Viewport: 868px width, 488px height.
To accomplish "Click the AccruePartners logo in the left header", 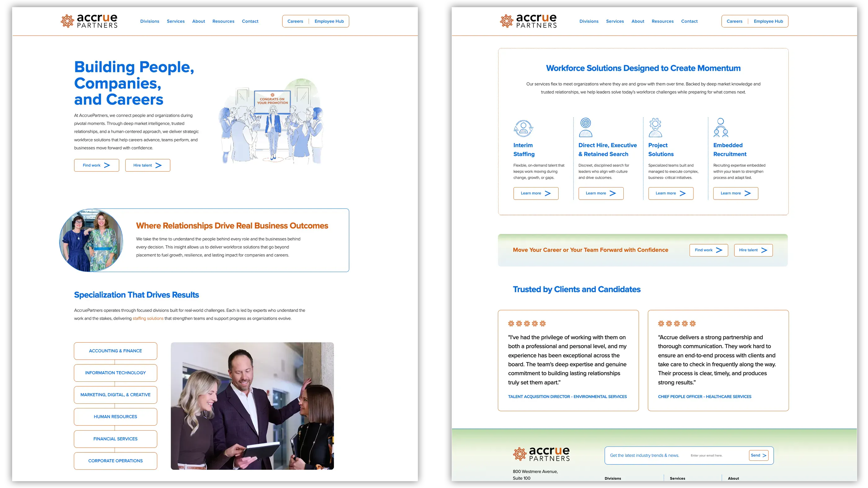I will [89, 21].
